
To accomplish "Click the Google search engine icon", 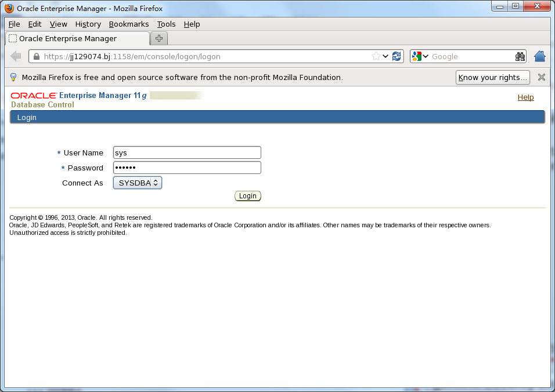I will [x=417, y=56].
